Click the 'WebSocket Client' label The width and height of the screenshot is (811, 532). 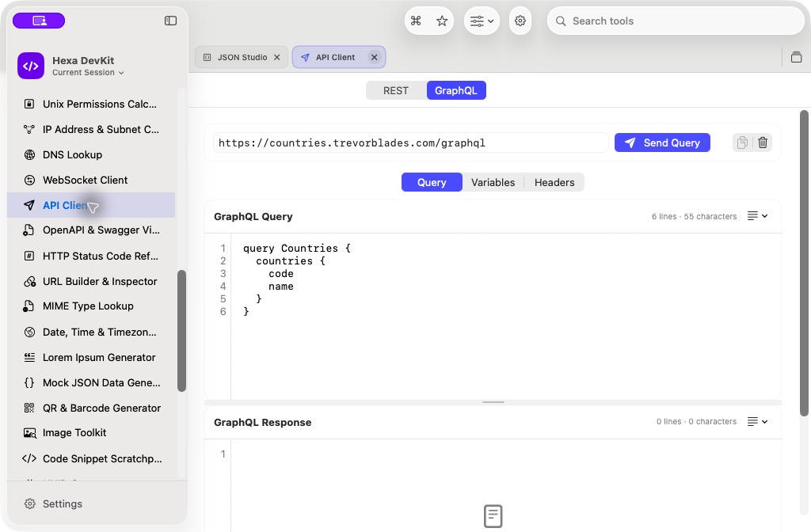(x=86, y=180)
